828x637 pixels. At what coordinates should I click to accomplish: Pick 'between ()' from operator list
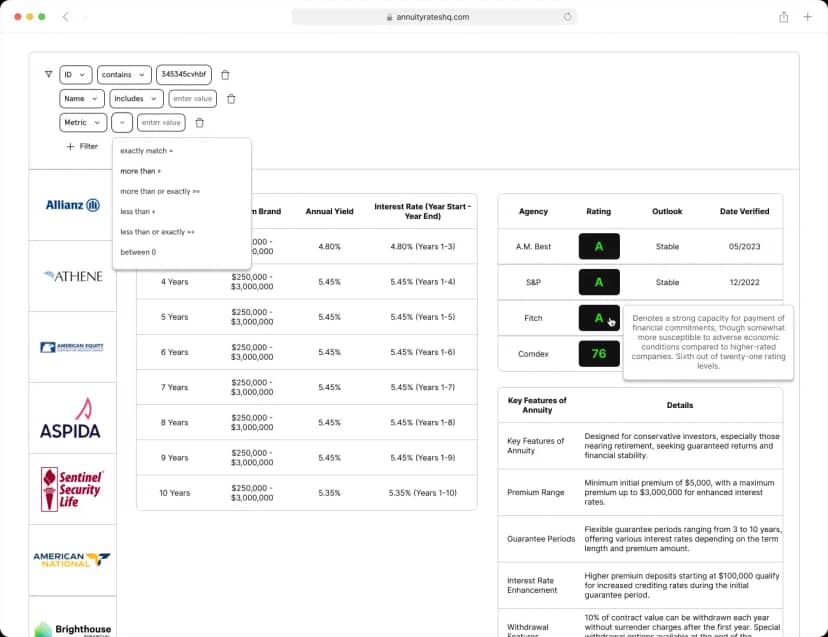[x=138, y=252]
